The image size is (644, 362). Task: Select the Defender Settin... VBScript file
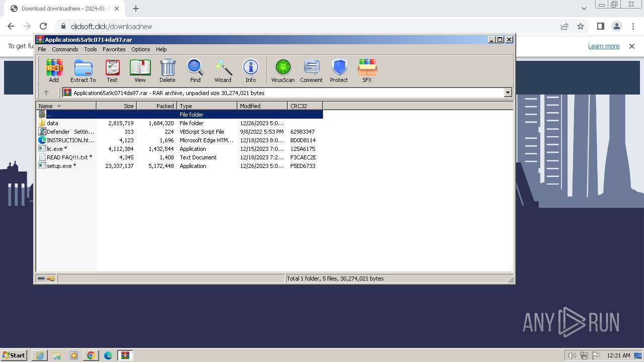coord(180,132)
